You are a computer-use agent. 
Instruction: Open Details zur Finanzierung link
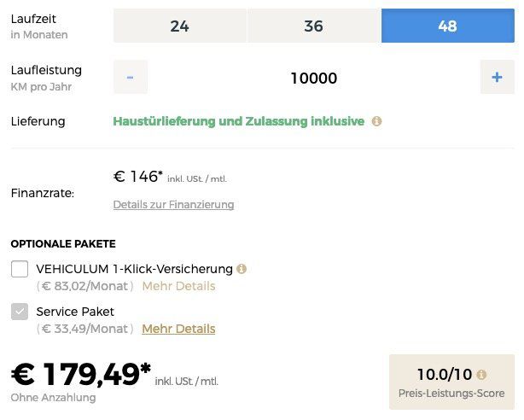173,204
